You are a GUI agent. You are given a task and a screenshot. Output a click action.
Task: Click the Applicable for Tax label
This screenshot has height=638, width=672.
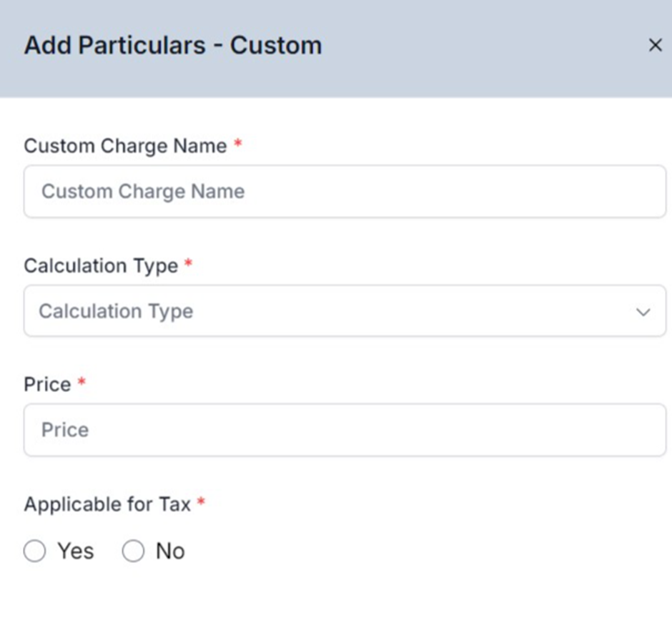(107, 504)
